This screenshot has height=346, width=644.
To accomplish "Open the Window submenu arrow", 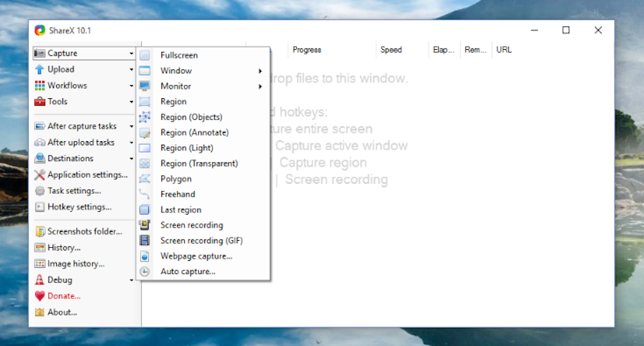I will (x=260, y=71).
